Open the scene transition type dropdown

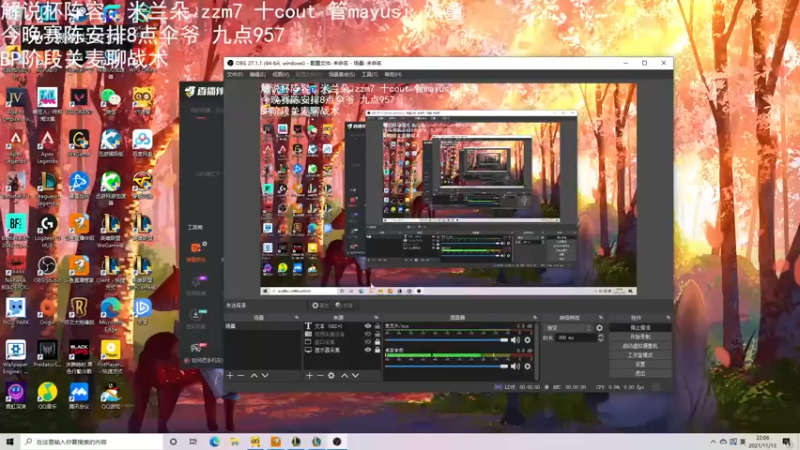569,328
